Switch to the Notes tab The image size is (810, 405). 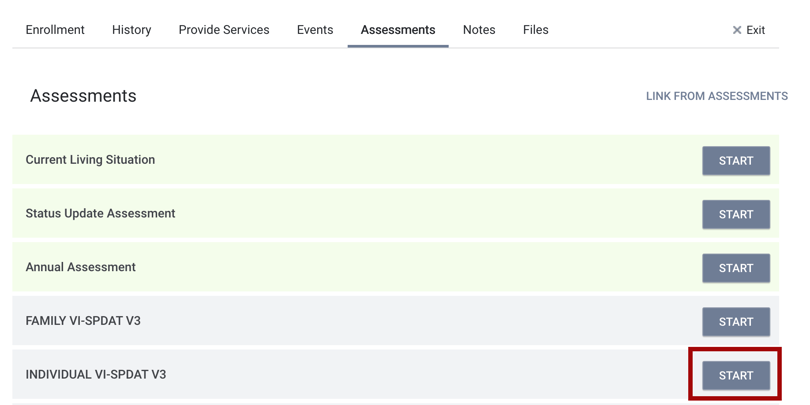[x=479, y=30]
